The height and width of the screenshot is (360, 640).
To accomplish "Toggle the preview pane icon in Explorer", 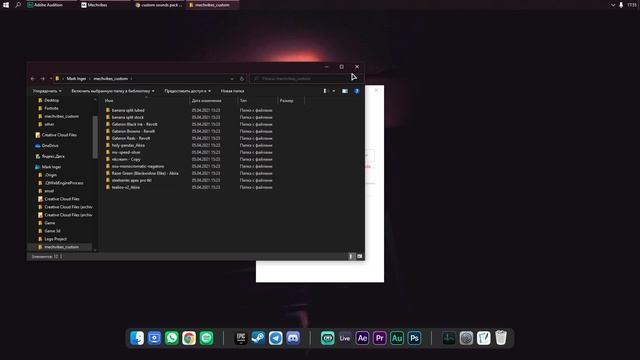I will coord(345,91).
